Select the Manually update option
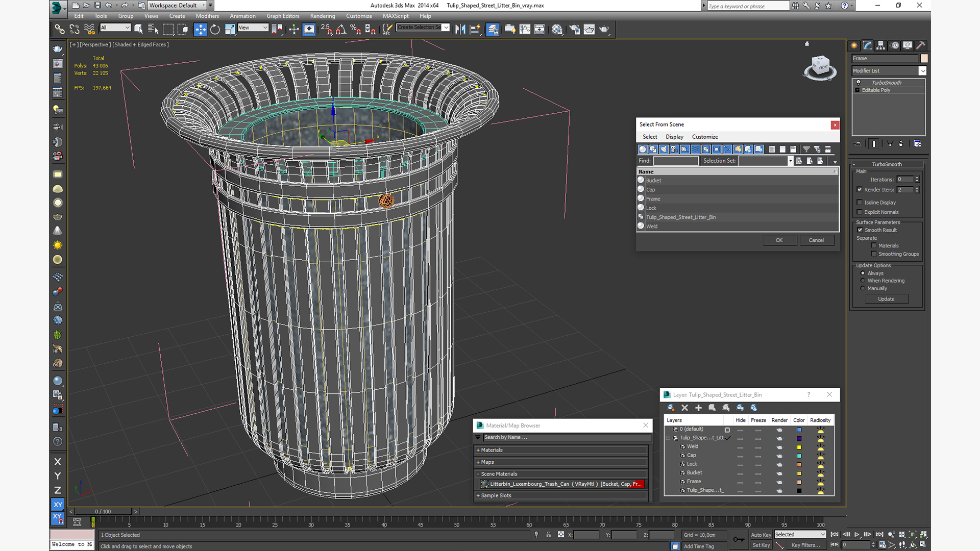980x551 pixels. click(x=863, y=288)
